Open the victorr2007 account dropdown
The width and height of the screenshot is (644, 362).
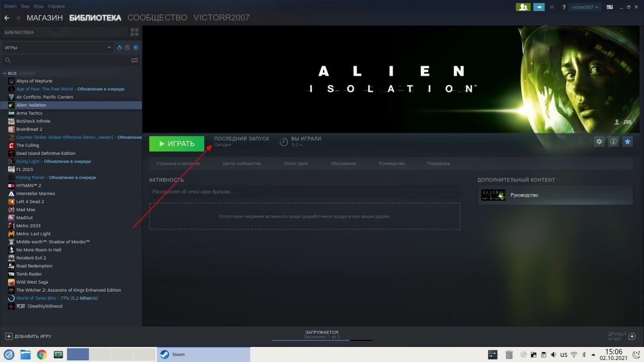pos(585,7)
